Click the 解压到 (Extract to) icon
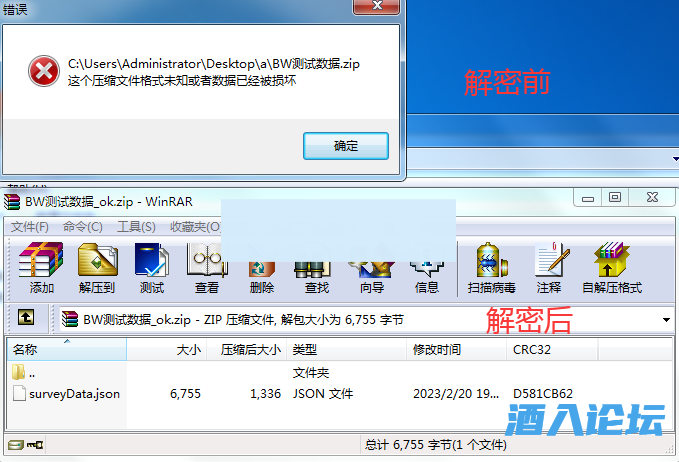This screenshot has width=679, height=462. click(97, 260)
